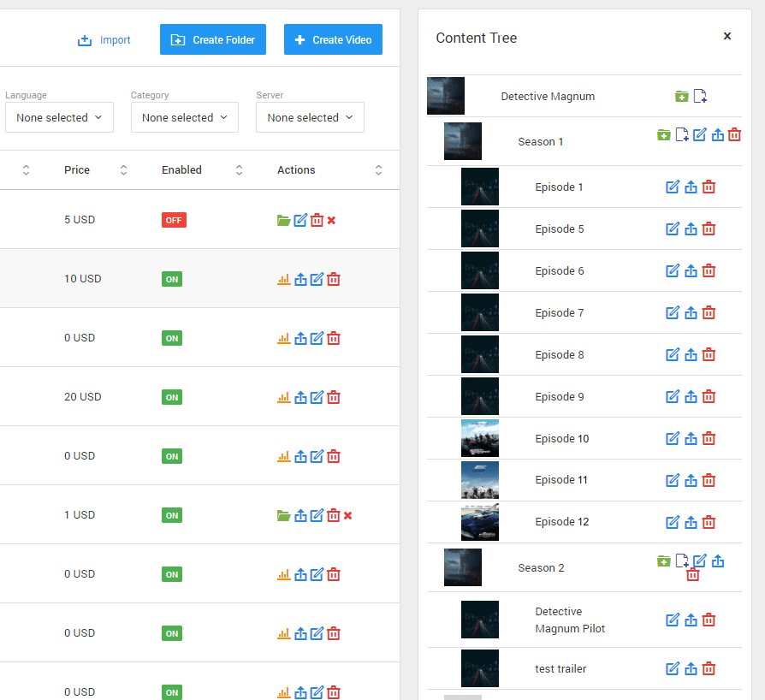Sort table by Enabled column header
765x700 pixels.
(x=181, y=170)
